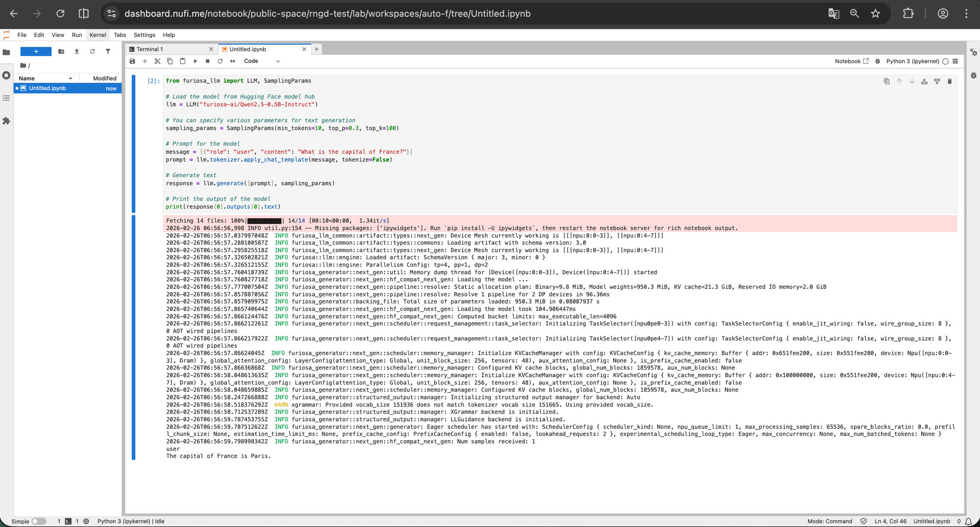The image size is (980, 527).
Task: Run the selected cell with play icon
Action: 195,61
